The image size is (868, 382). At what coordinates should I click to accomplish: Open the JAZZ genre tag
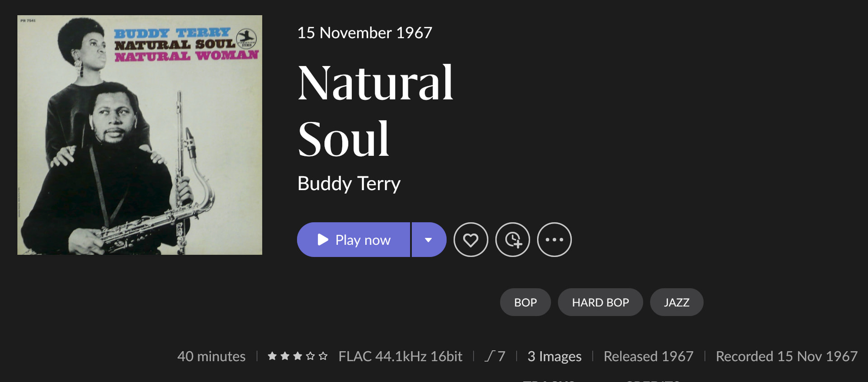pyautogui.click(x=676, y=302)
